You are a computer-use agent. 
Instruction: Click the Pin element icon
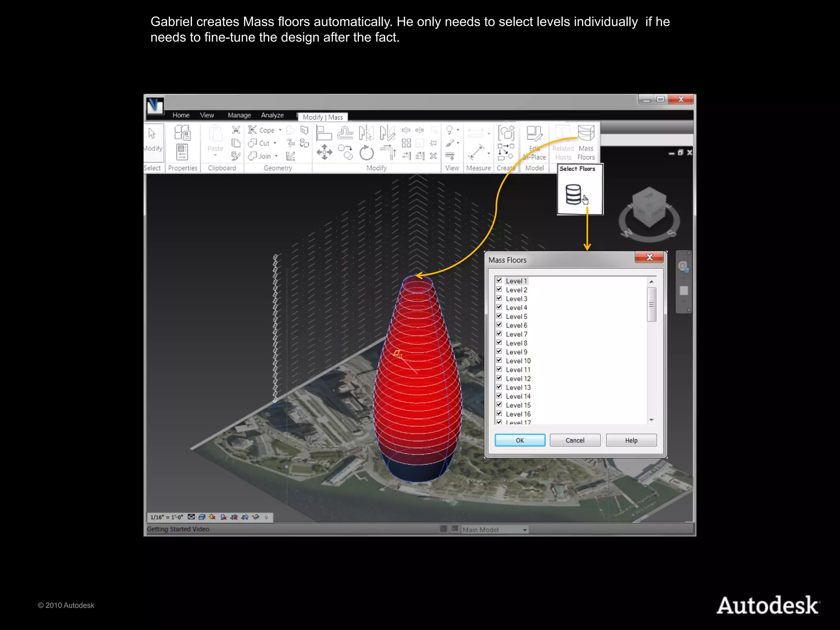point(433,143)
